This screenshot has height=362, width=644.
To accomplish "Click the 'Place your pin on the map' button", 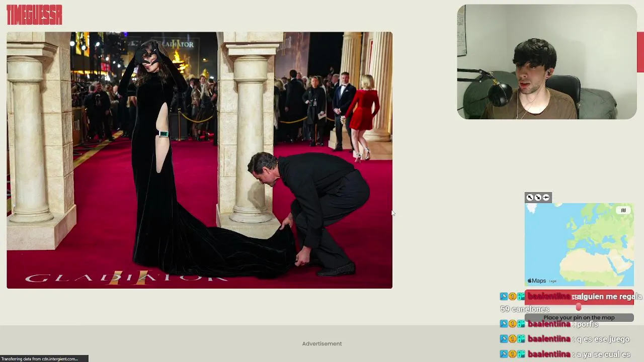I will 579,317.
